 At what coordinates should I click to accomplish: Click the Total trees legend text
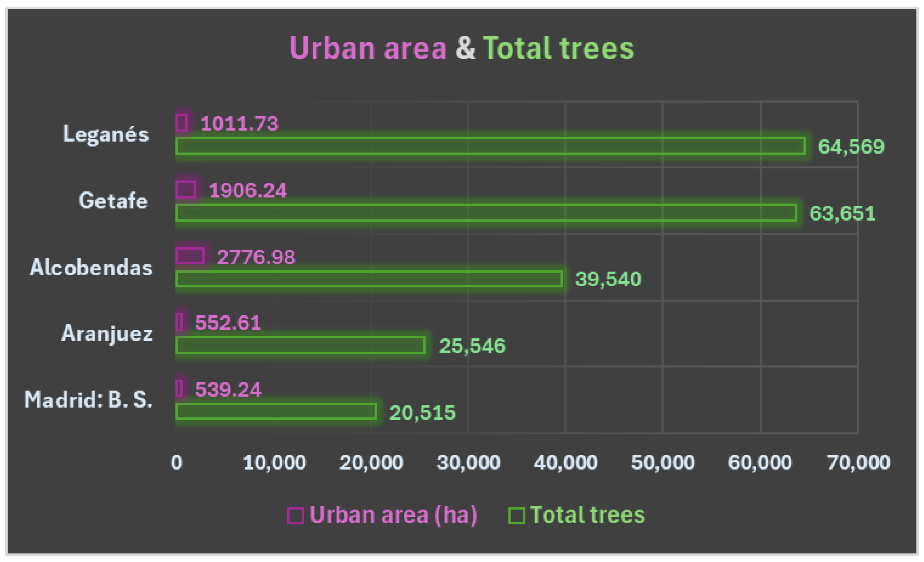click(x=587, y=515)
